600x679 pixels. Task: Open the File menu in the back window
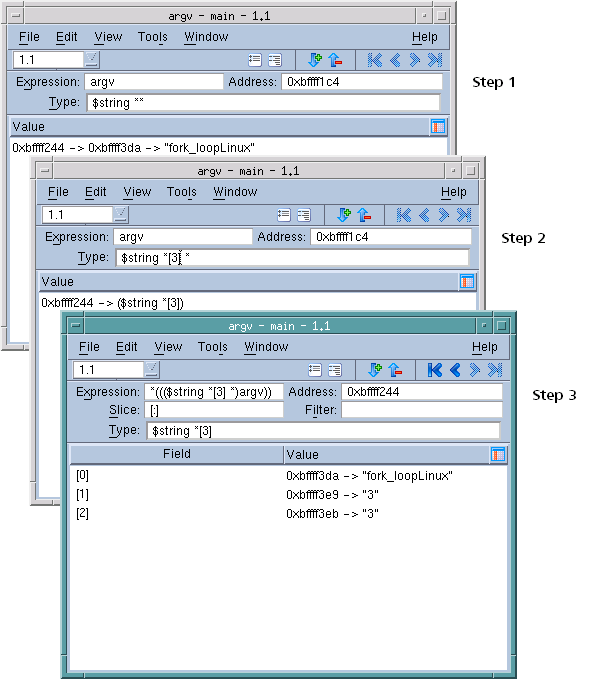point(30,37)
